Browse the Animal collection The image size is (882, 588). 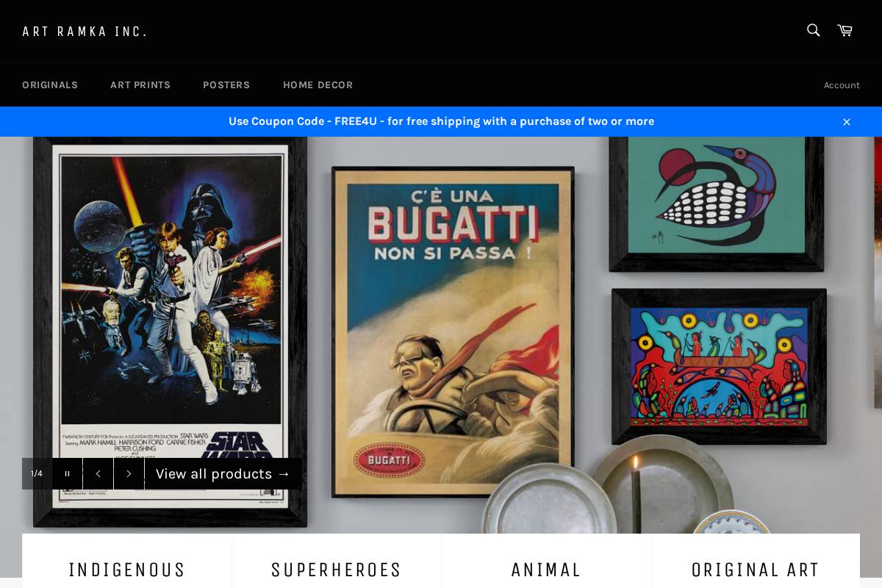tap(546, 569)
